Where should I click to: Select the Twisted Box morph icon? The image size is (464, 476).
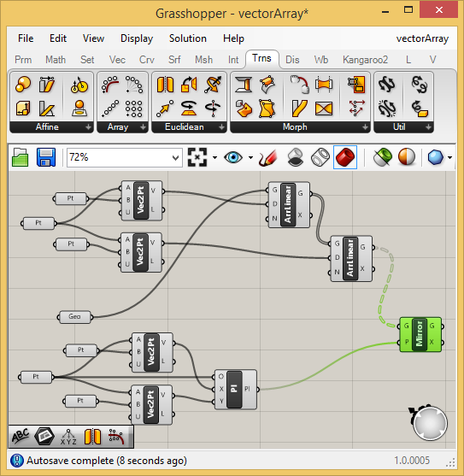[267, 109]
